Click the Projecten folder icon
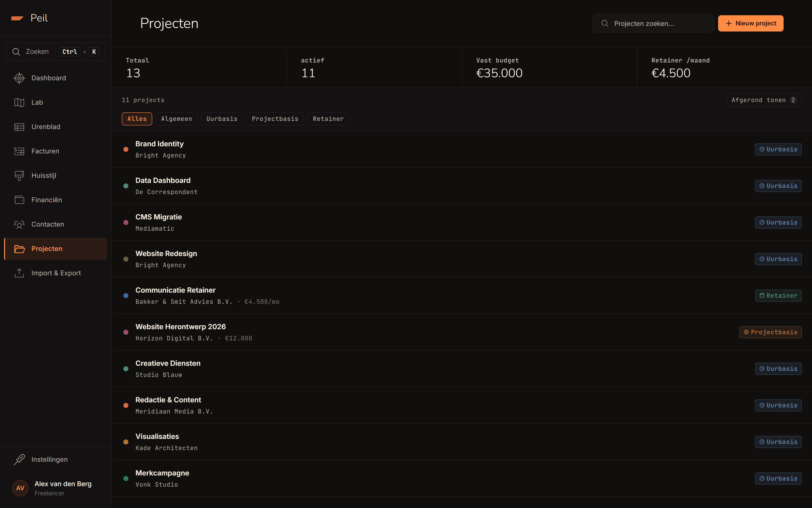Image resolution: width=812 pixels, height=508 pixels. click(19, 249)
